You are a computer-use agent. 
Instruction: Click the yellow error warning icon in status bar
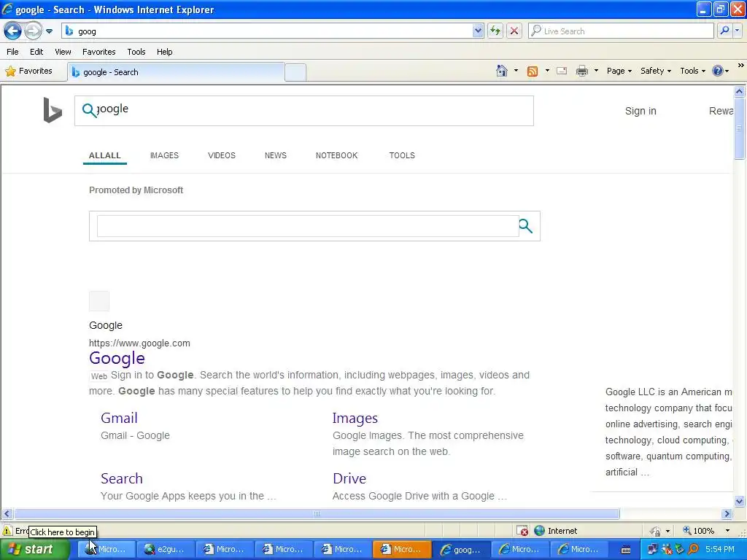7,531
